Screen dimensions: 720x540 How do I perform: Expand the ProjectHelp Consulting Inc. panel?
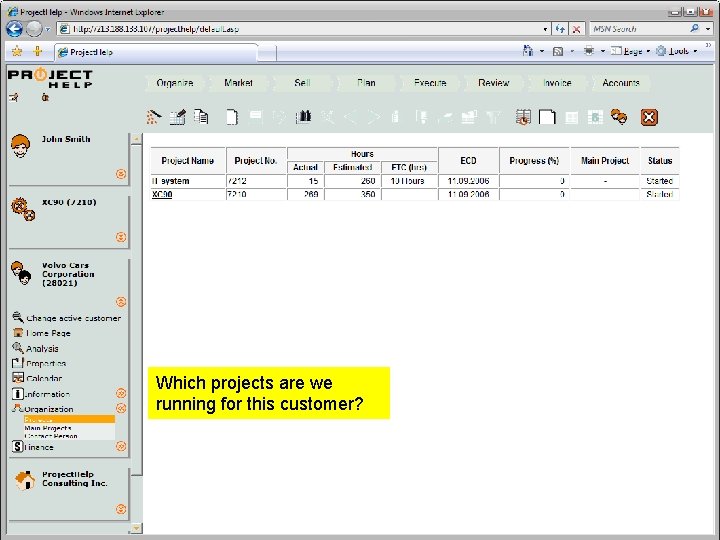121,509
